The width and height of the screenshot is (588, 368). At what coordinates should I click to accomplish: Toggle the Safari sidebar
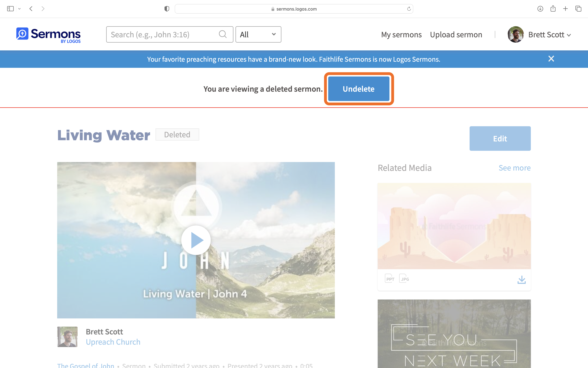10,9
